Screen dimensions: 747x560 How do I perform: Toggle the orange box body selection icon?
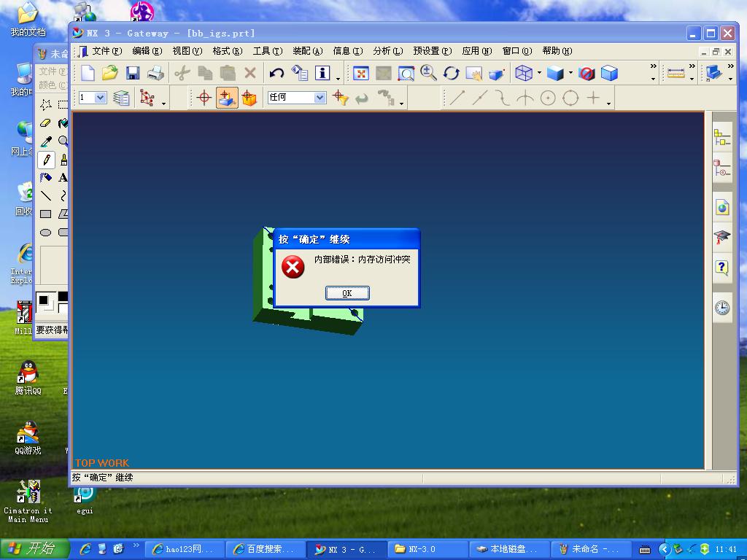pyautogui.click(x=249, y=98)
